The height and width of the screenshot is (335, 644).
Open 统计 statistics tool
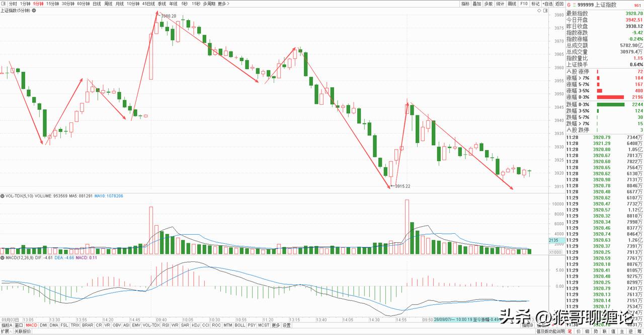pos(500,4)
